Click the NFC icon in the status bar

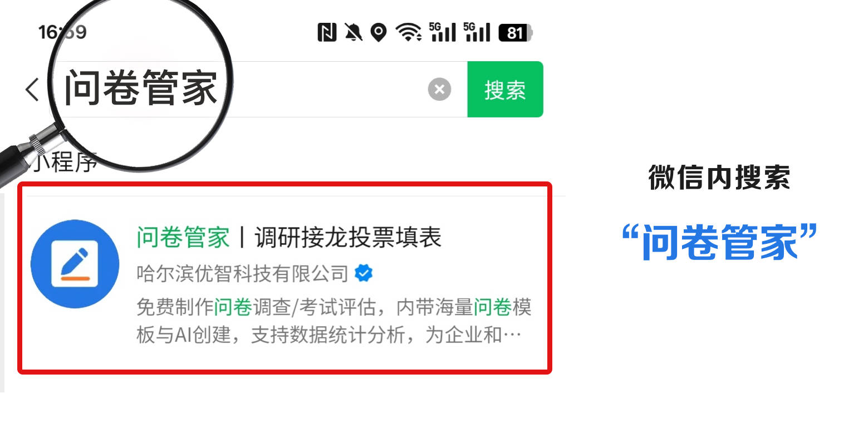(x=327, y=33)
